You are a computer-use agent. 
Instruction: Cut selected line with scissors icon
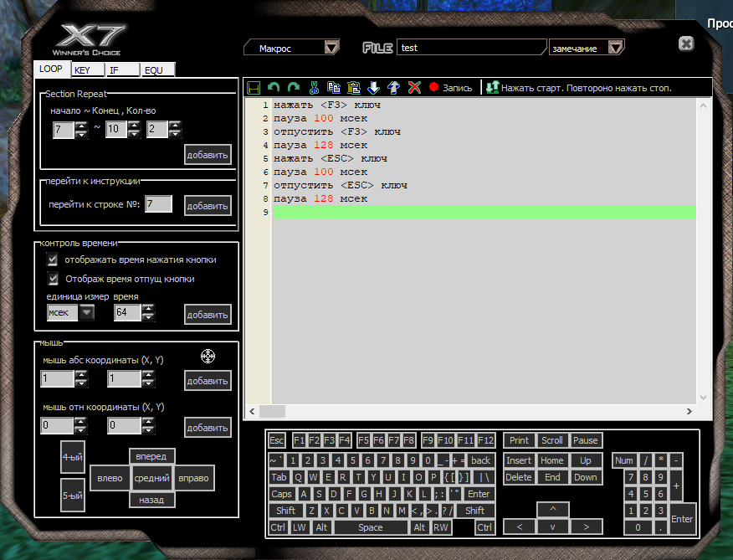pyautogui.click(x=314, y=87)
